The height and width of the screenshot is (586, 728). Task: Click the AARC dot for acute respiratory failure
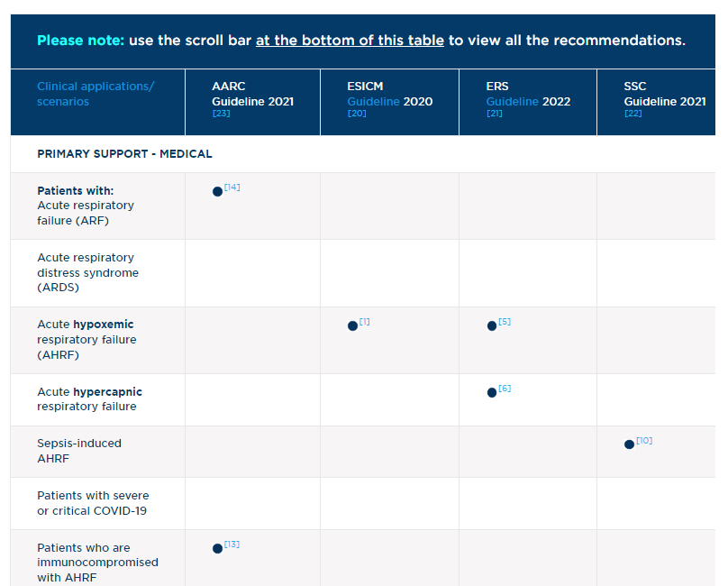tap(217, 191)
